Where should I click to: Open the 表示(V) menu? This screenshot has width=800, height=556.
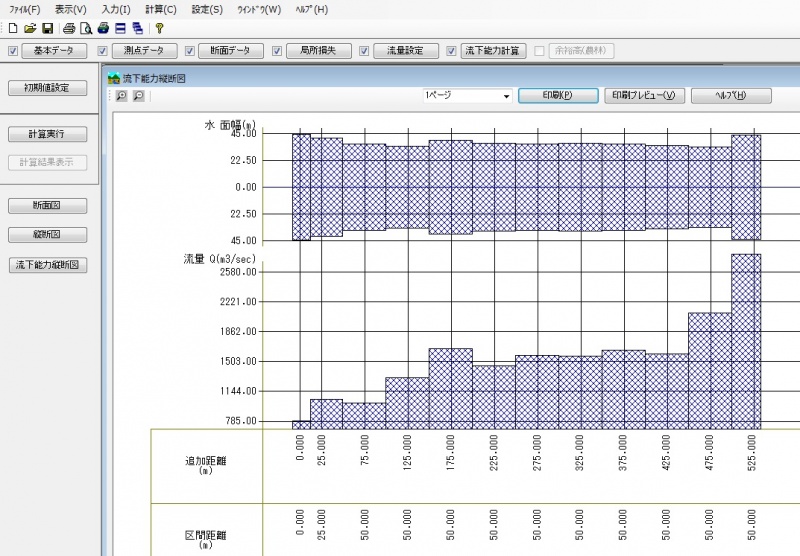point(71,10)
